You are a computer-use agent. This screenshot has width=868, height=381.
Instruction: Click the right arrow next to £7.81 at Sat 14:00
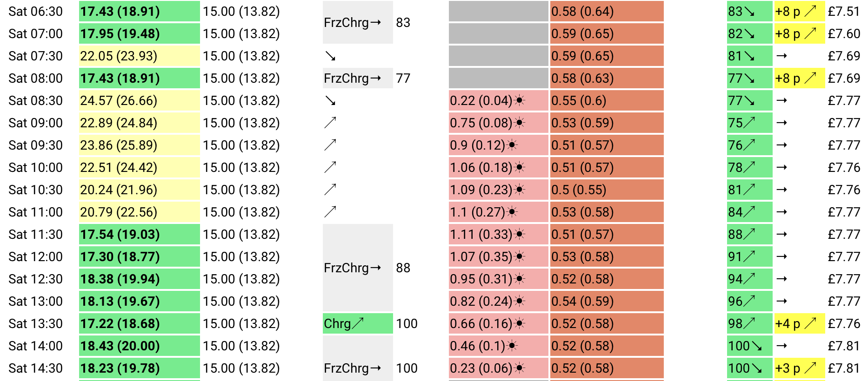click(x=782, y=346)
